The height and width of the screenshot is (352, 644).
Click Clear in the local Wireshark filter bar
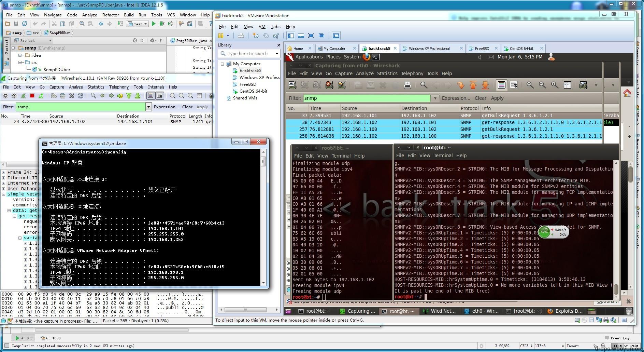click(187, 107)
